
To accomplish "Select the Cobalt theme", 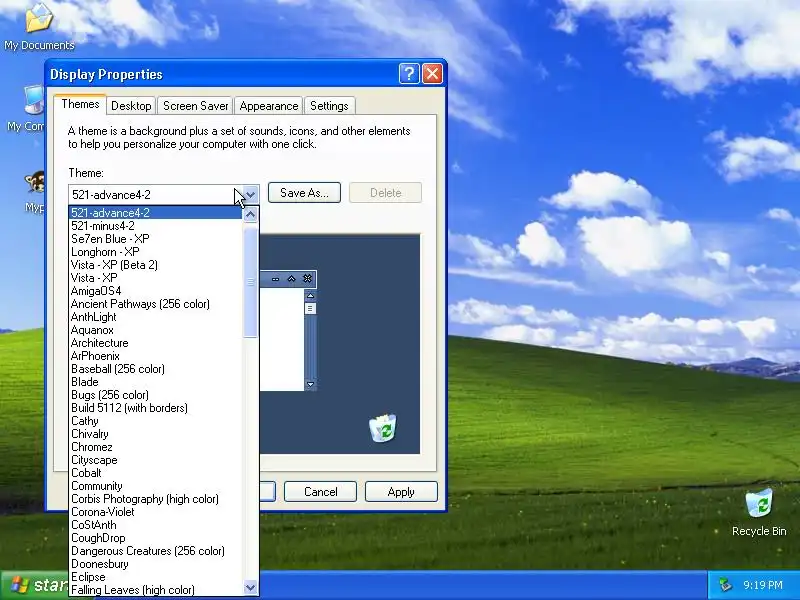I will click(x=156, y=473).
